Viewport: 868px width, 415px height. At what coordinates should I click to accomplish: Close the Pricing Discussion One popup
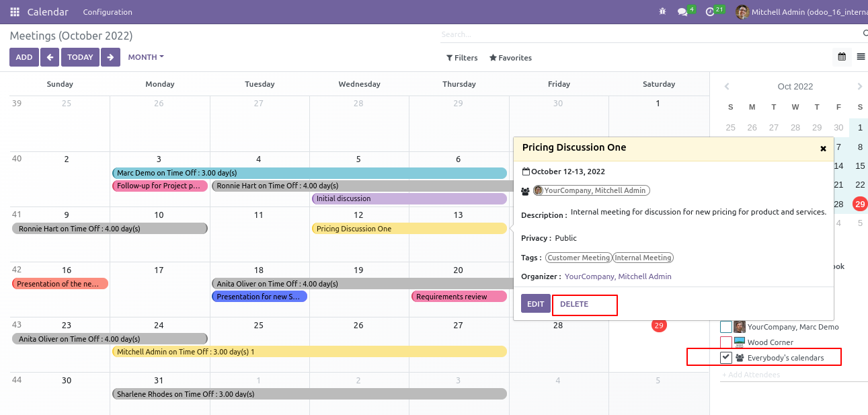click(x=823, y=149)
